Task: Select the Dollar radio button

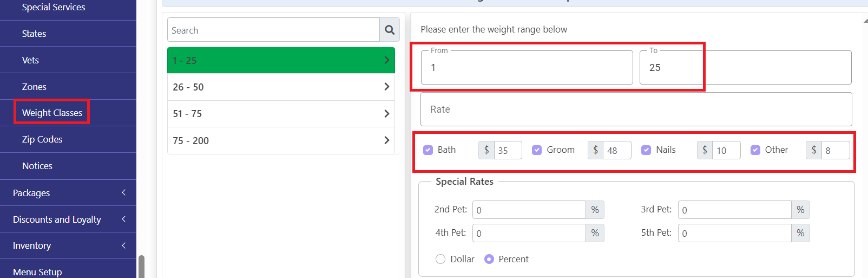Action: (440, 259)
